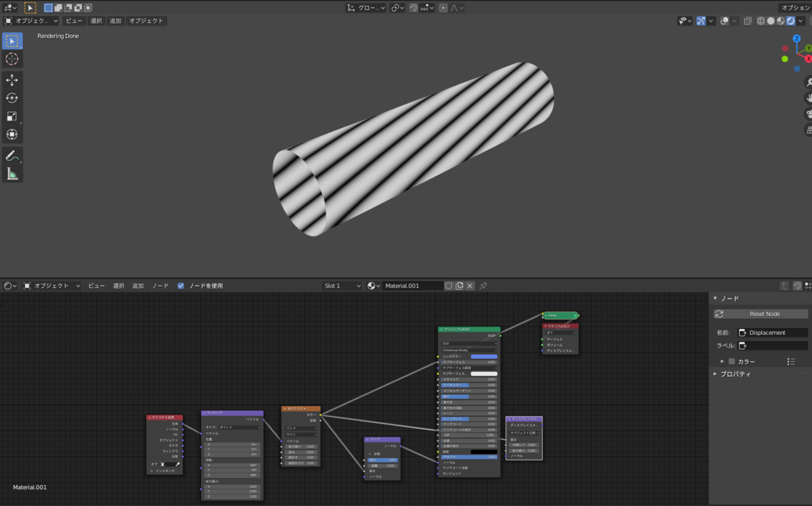This screenshot has width=812, height=506.
Task: Click fake user shield icon
Action: click(449, 285)
